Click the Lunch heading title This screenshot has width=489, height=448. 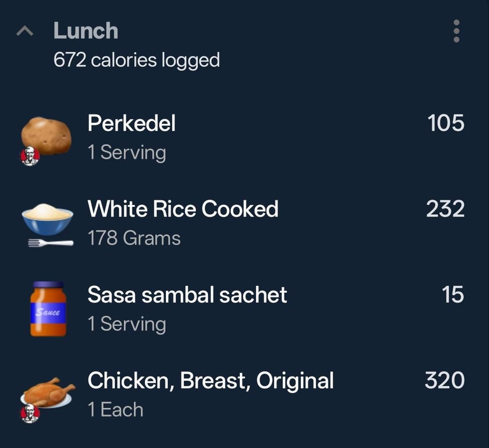tap(86, 31)
